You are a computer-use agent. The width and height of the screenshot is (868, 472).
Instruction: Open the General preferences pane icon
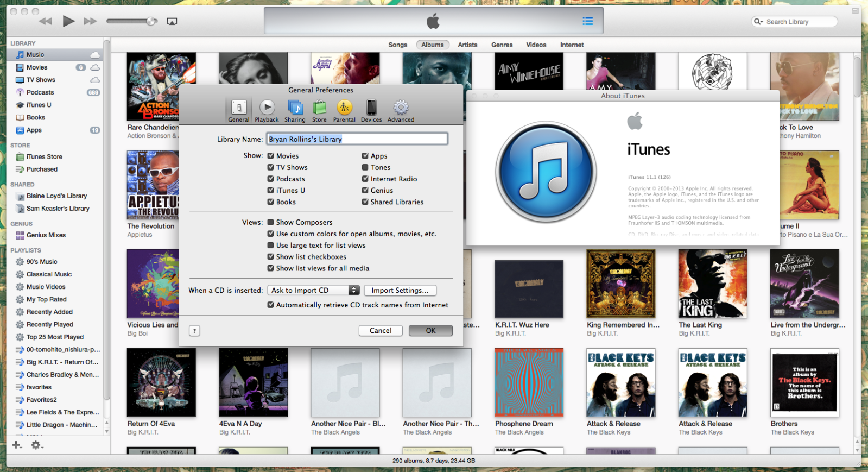click(239, 111)
